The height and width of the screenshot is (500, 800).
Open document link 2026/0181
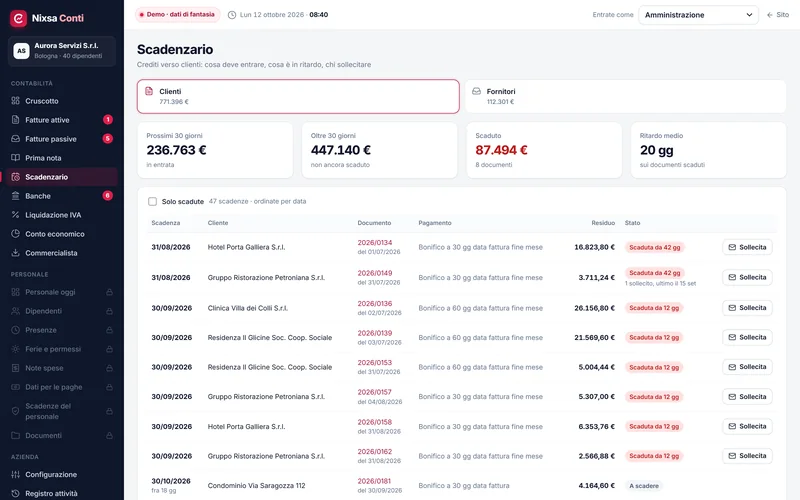tap(374, 481)
